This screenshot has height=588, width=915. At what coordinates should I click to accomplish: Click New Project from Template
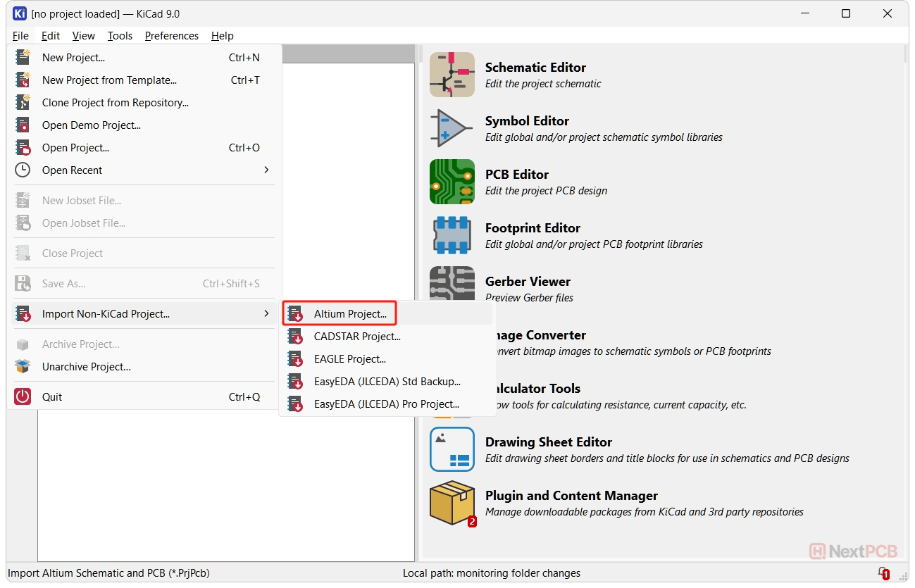(109, 80)
